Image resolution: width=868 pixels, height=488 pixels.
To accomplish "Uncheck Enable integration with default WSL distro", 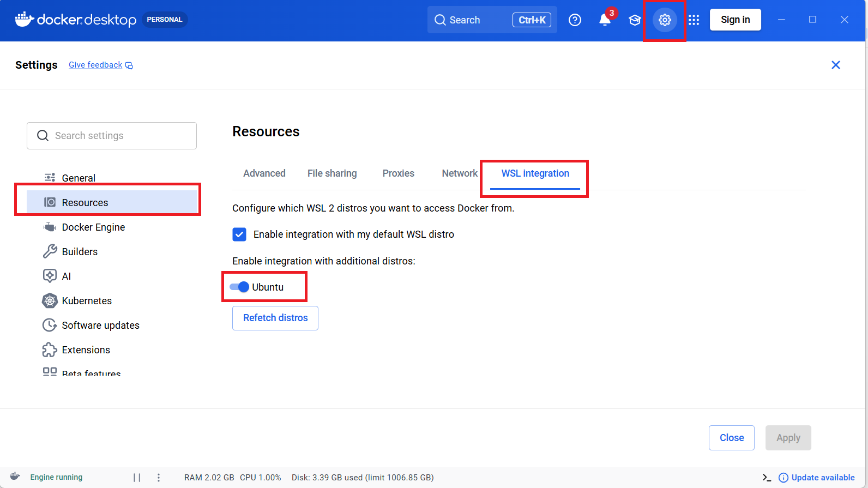I will pyautogui.click(x=239, y=234).
